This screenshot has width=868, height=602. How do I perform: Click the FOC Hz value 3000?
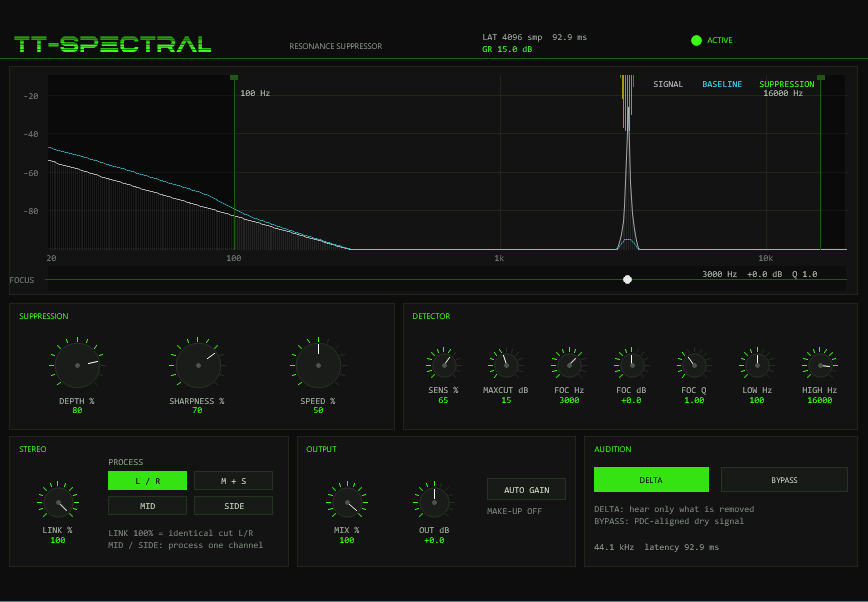(x=569, y=400)
